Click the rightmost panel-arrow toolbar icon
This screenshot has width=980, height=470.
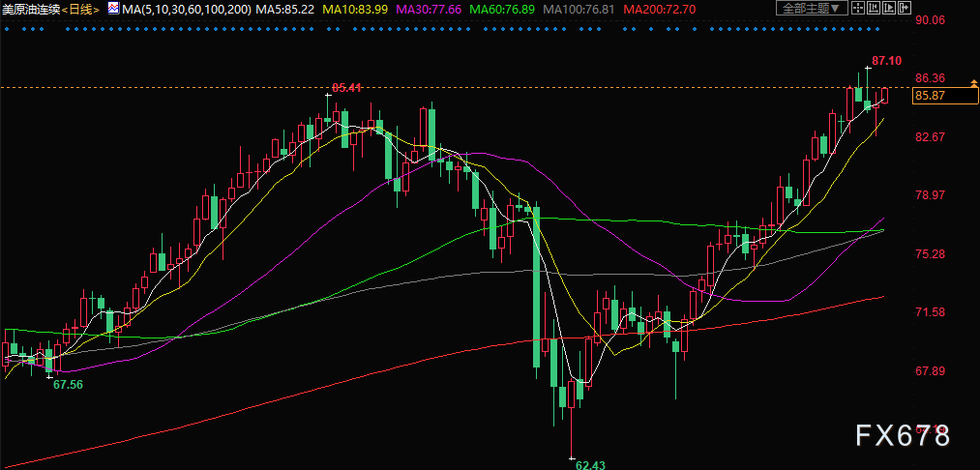tap(905, 8)
